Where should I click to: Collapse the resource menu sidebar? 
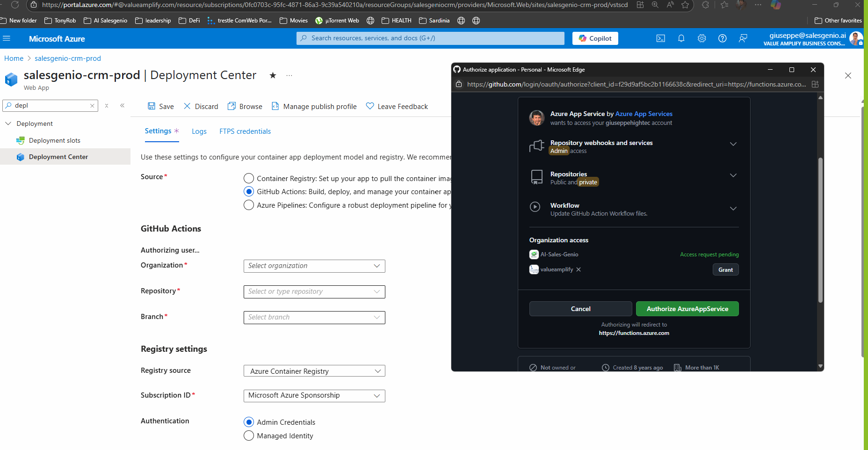123,106
